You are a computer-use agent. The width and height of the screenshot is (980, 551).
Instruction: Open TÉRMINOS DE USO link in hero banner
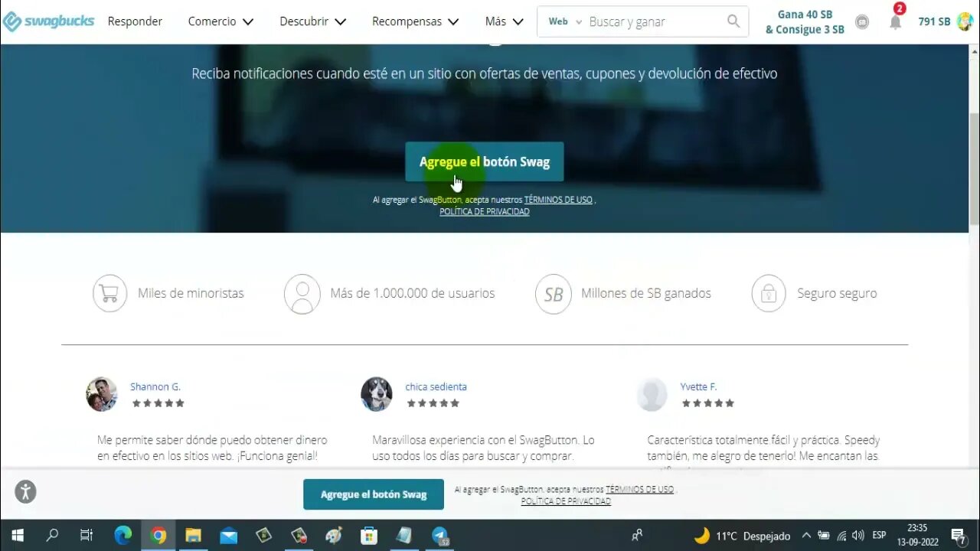pos(558,200)
